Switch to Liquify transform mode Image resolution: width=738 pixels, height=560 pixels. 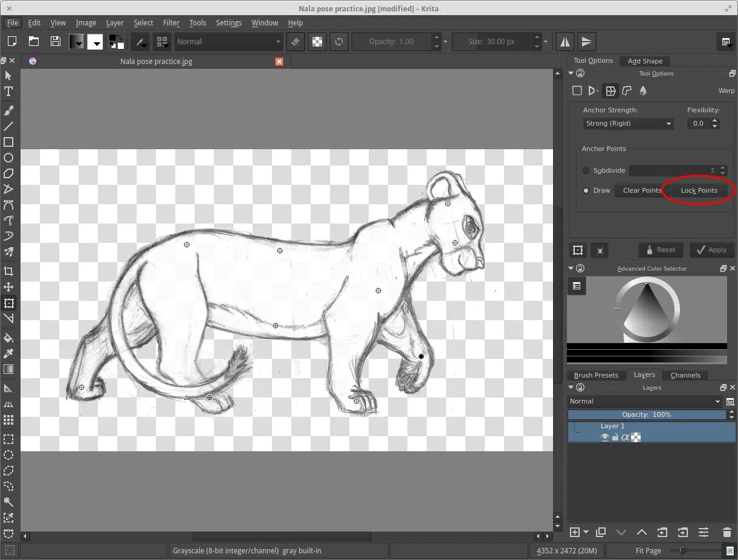point(643,91)
